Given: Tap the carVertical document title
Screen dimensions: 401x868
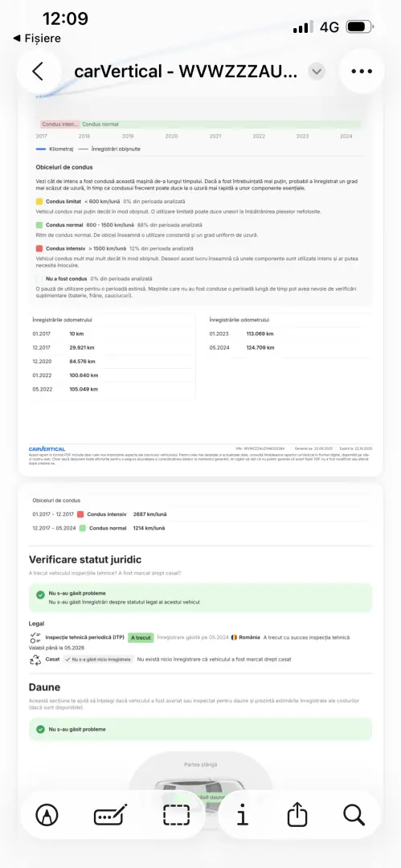Looking at the screenshot, I should click(x=186, y=72).
